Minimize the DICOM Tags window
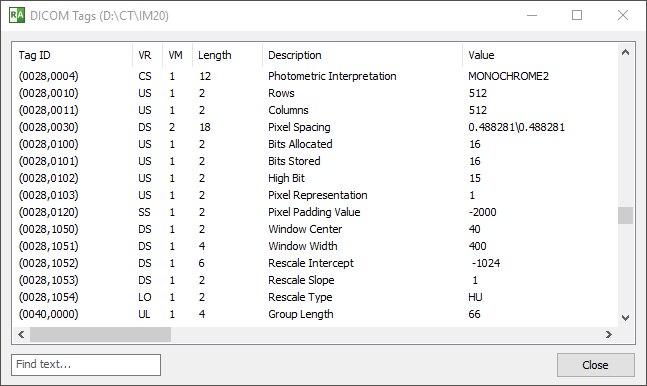The height and width of the screenshot is (386, 647). [532, 15]
